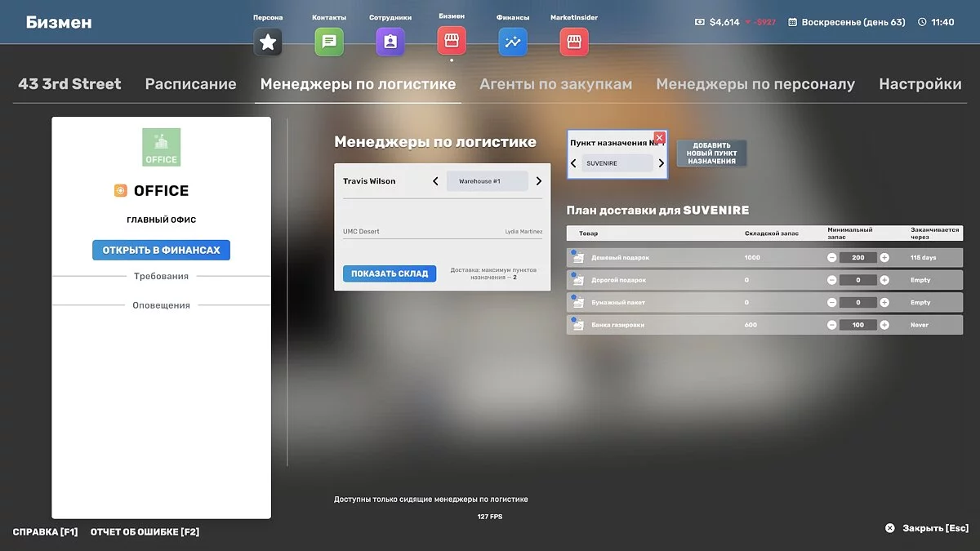
Task: Click the Дорогой подарок item icon
Action: point(578,280)
